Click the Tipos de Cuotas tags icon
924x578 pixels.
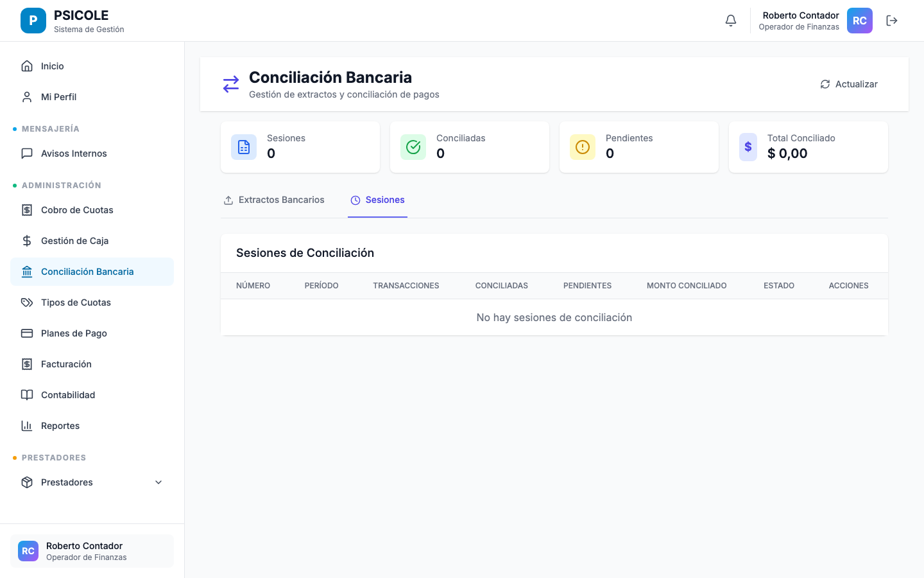click(27, 302)
